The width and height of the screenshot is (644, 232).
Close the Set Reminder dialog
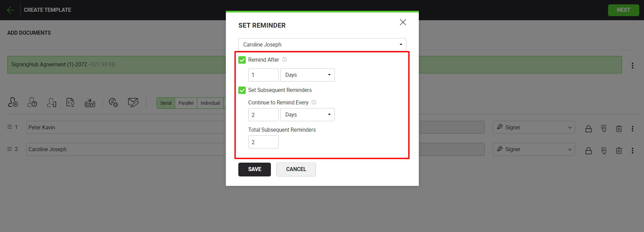click(x=403, y=22)
